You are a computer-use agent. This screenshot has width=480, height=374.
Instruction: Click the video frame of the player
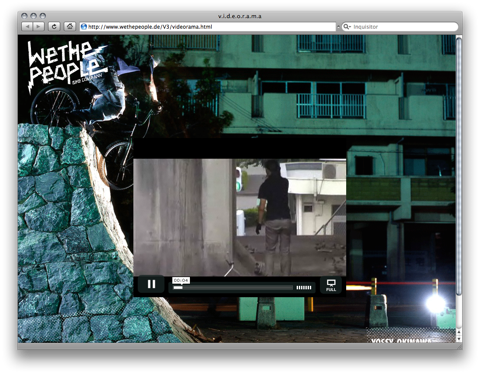click(x=240, y=217)
